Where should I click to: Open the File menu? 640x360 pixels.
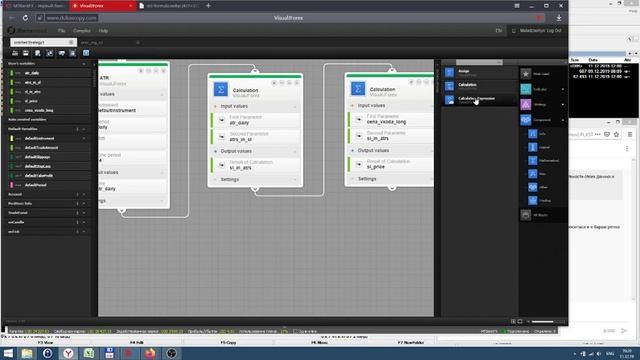(x=61, y=31)
